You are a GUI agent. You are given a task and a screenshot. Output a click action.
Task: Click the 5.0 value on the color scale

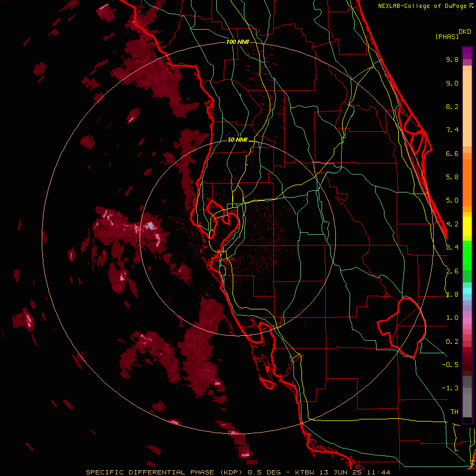pyautogui.click(x=452, y=200)
